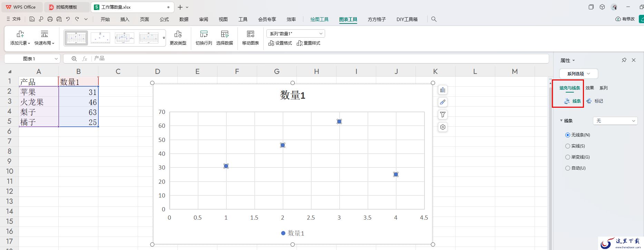Click the save icon in quick toolbar
644x250 pixels.
click(x=32, y=19)
